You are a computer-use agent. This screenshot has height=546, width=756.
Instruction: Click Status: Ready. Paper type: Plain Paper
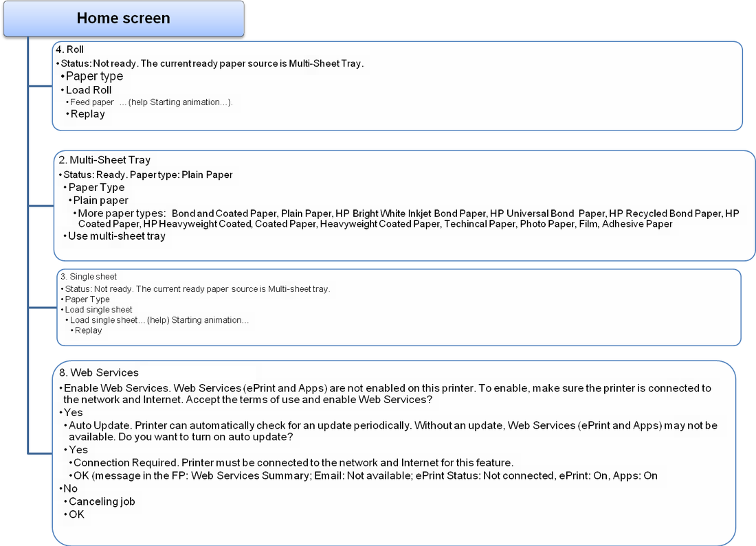[x=148, y=175]
